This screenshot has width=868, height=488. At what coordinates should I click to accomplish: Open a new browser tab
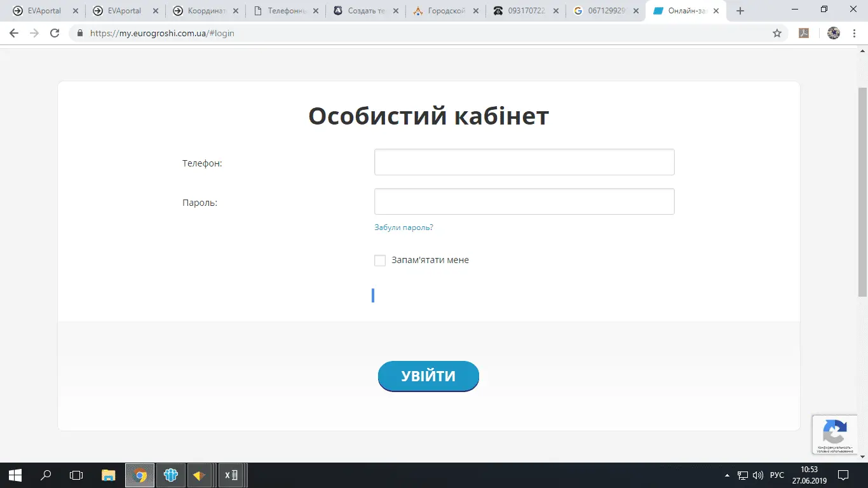[x=740, y=11]
